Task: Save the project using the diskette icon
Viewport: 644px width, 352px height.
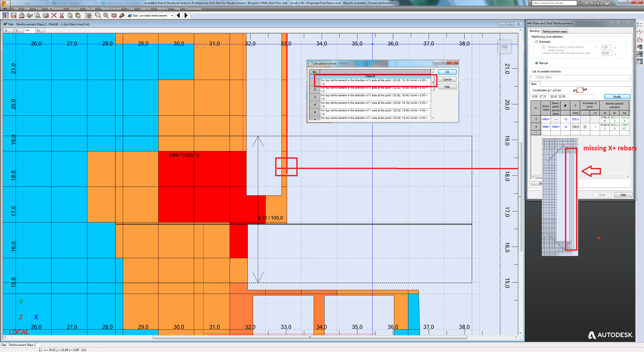Action: (x=14, y=15)
